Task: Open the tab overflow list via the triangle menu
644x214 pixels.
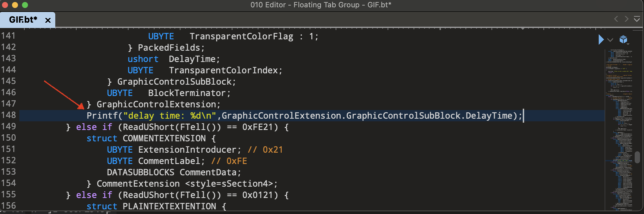Action: [x=637, y=19]
